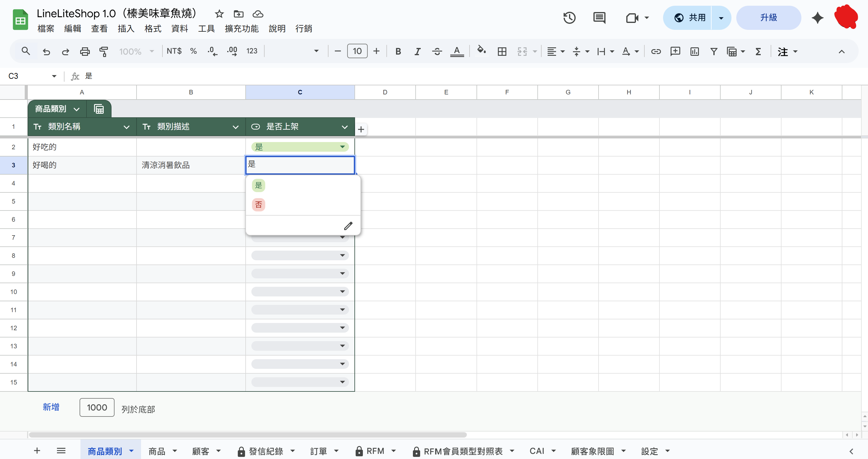Click the 新增 rows link
This screenshot has width=868, height=459.
pyautogui.click(x=51, y=407)
